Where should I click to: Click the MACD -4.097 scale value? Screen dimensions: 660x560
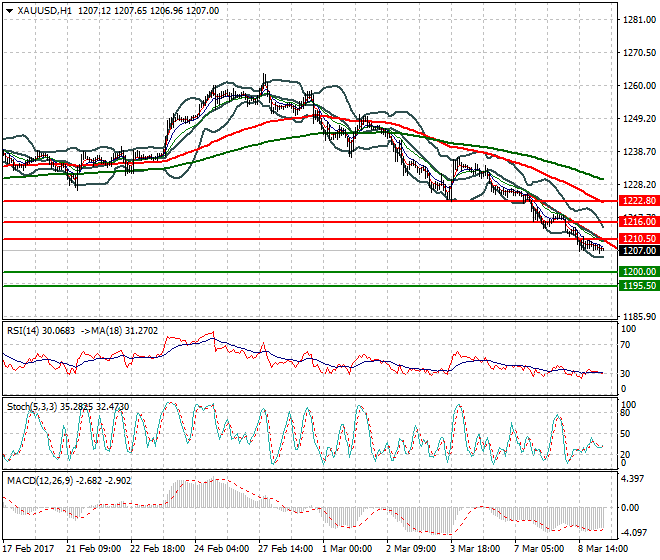pos(634,533)
